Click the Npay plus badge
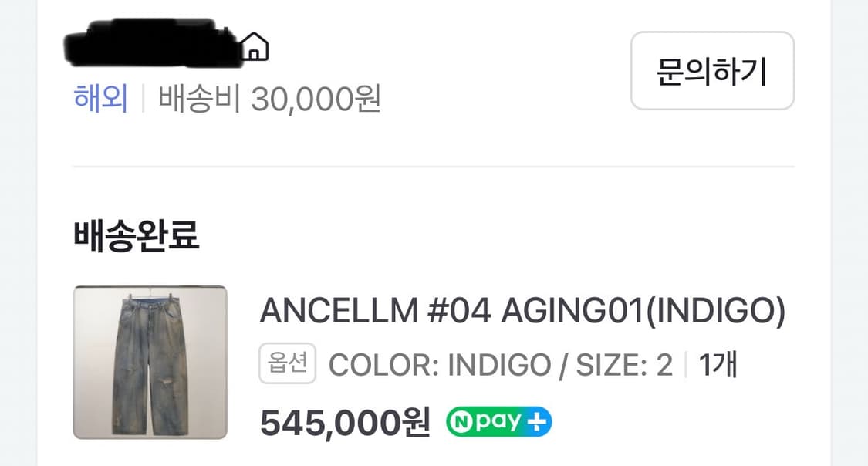Image resolution: width=868 pixels, height=466 pixels. (x=498, y=422)
